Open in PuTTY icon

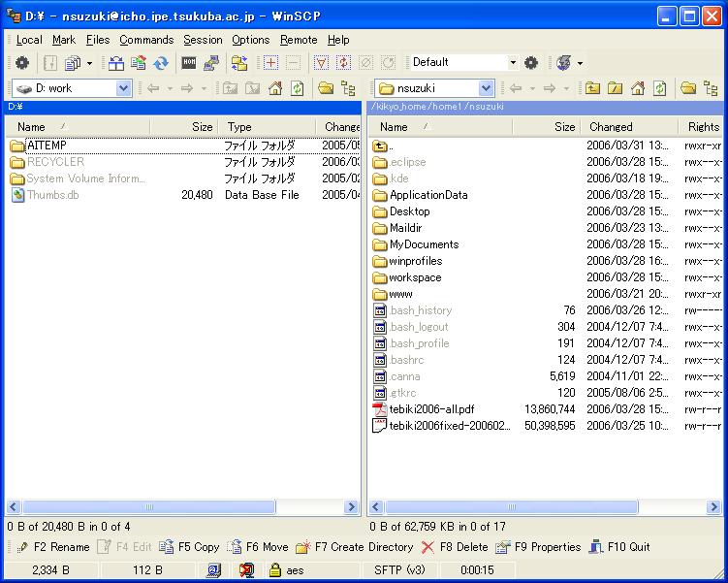click(x=211, y=63)
